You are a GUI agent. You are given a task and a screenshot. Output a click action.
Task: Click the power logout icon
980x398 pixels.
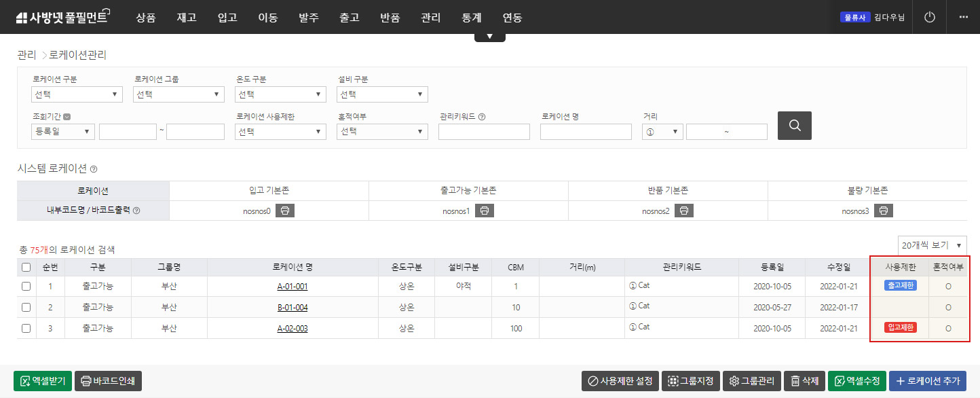click(x=930, y=17)
